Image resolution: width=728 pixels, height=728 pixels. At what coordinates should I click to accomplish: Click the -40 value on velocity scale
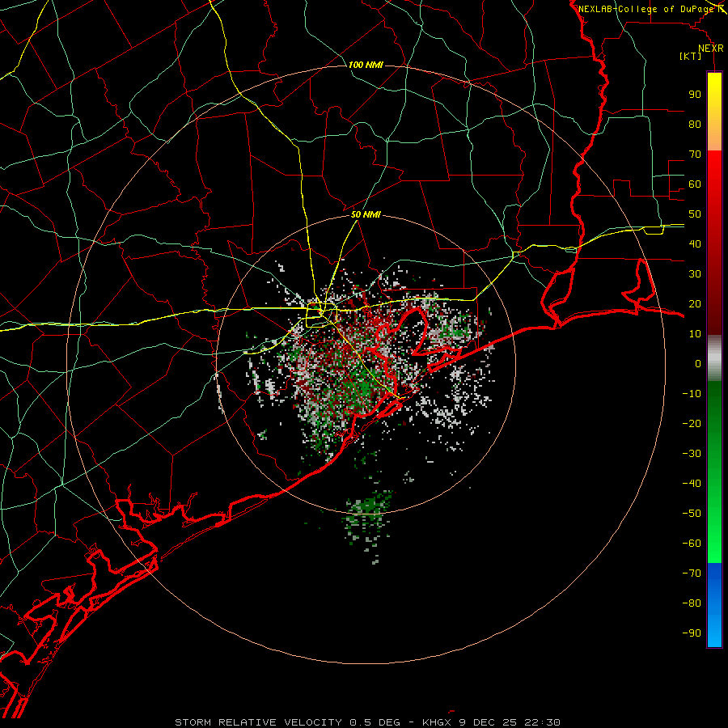692,484
